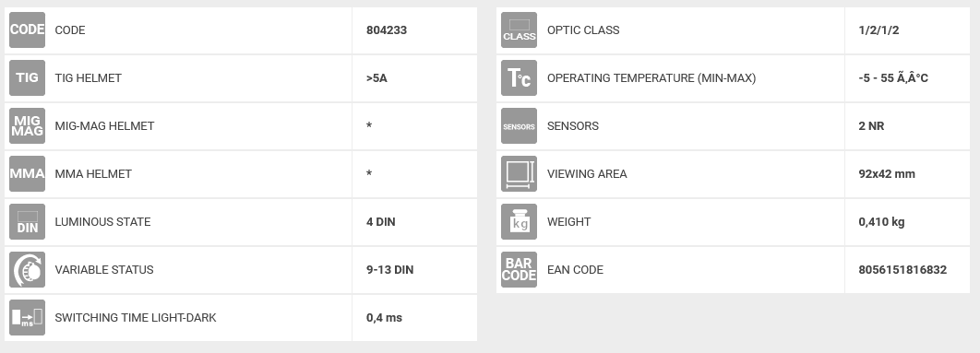Click the 9-13 DIN value

390,270
